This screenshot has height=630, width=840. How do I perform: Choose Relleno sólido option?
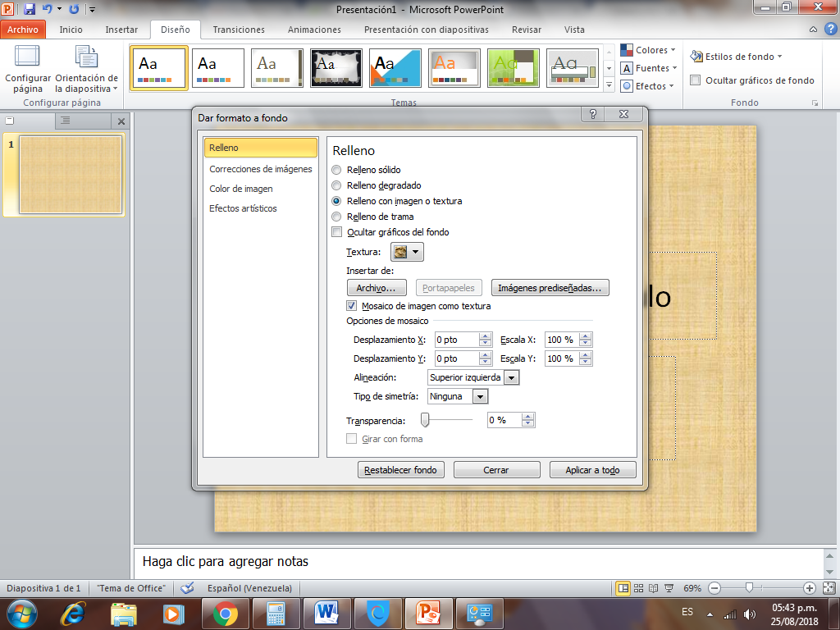pyautogui.click(x=336, y=170)
